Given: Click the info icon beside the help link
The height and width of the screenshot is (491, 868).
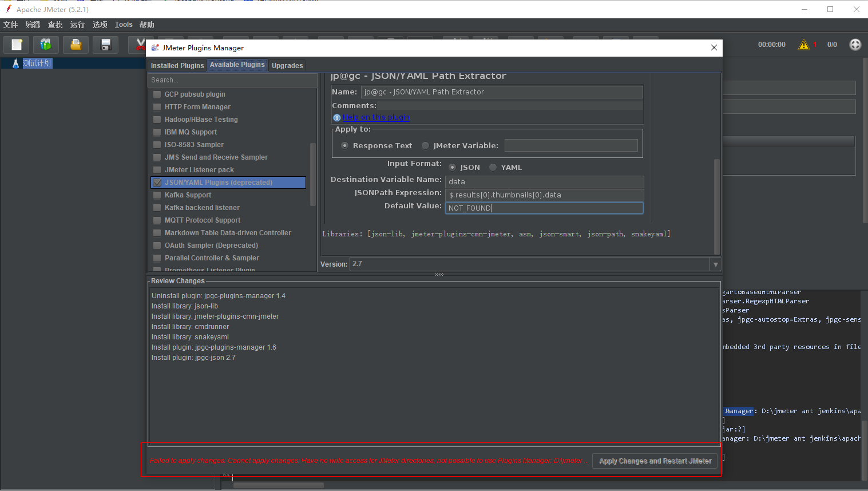Looking at the screenshot, I should click(337, 117).
